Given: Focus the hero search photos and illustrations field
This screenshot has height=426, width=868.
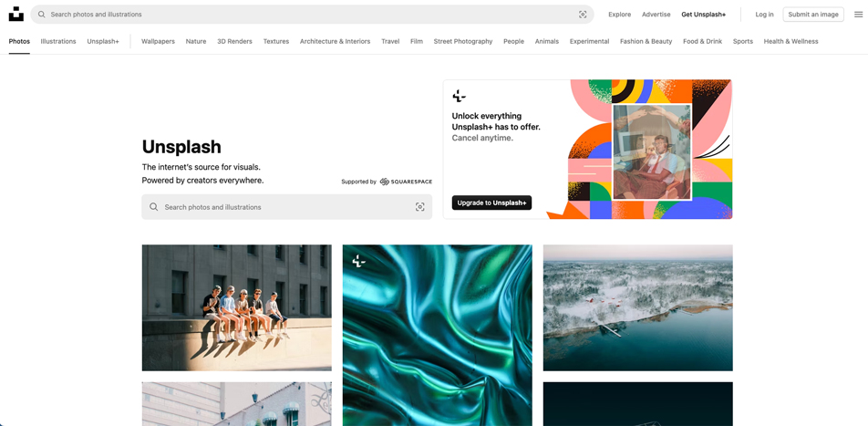Looking at the screenshot, I should tap(286, 207).
